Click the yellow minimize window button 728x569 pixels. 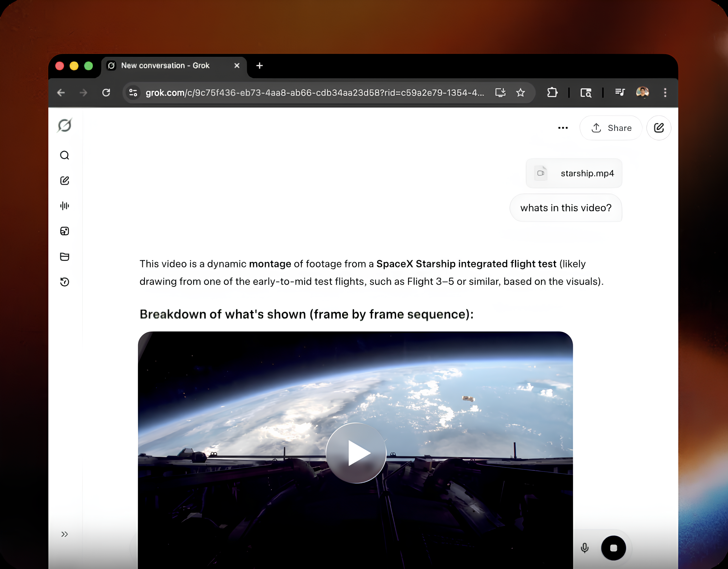tap(74, 66)
